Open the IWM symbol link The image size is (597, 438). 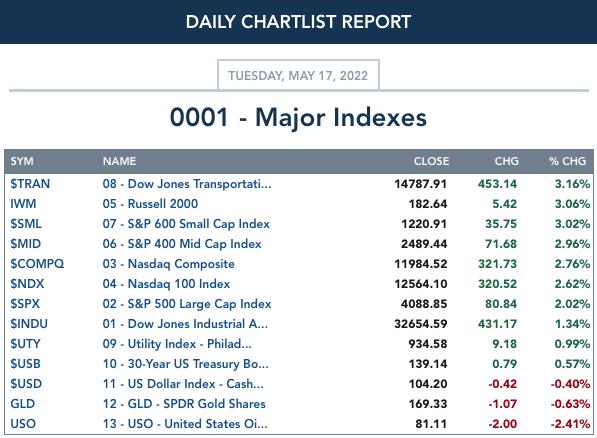23,204
